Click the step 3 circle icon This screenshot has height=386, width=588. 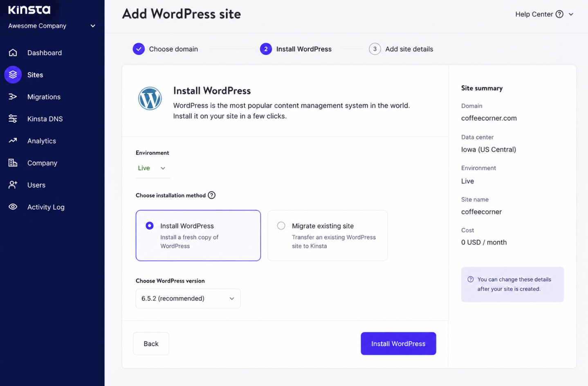coord(375,49)
